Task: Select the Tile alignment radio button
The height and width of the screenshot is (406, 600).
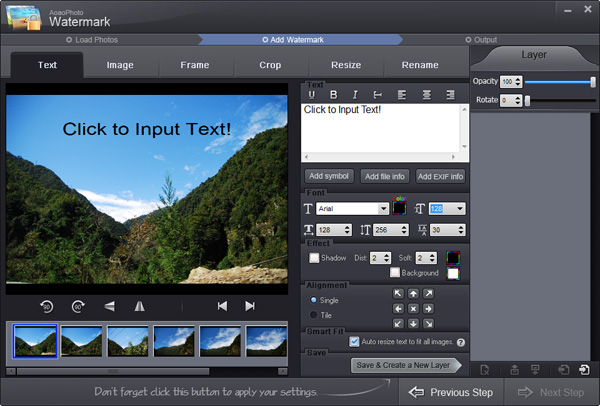Action: [313, 315]
